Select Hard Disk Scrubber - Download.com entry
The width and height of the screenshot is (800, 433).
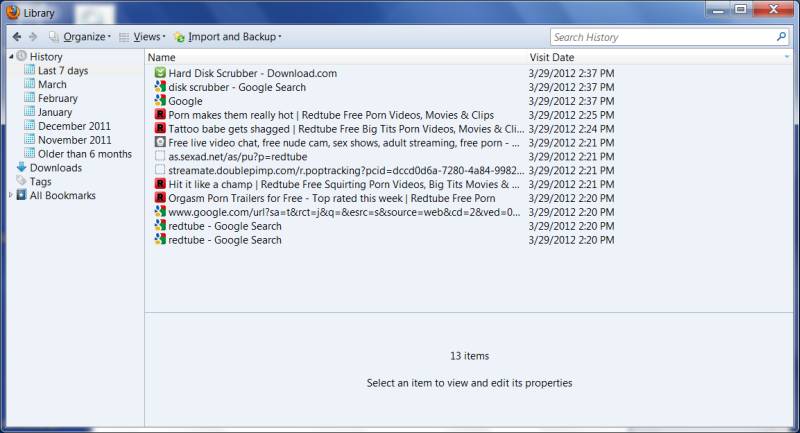pos(253,73)
